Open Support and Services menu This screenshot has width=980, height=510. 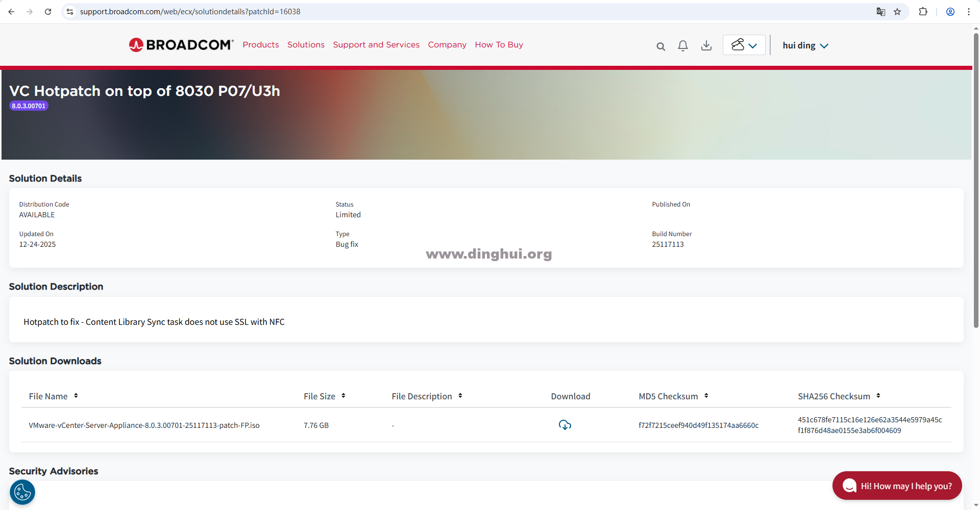tap(376, 45)
